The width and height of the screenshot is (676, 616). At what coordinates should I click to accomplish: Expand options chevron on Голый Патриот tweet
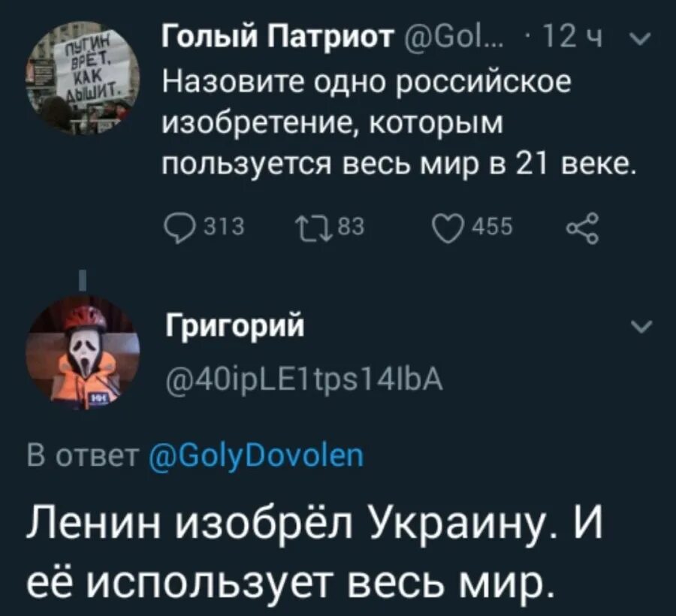(x=640, y=40)
